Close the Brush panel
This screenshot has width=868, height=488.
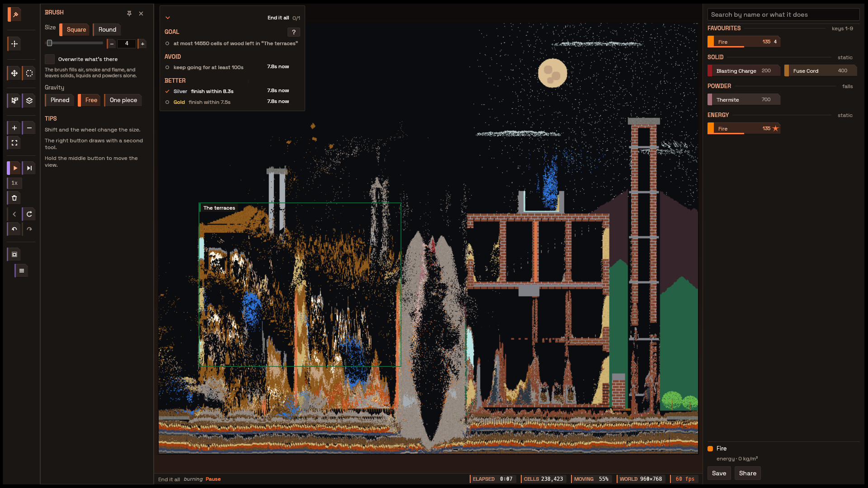click(x=141, y=14)
